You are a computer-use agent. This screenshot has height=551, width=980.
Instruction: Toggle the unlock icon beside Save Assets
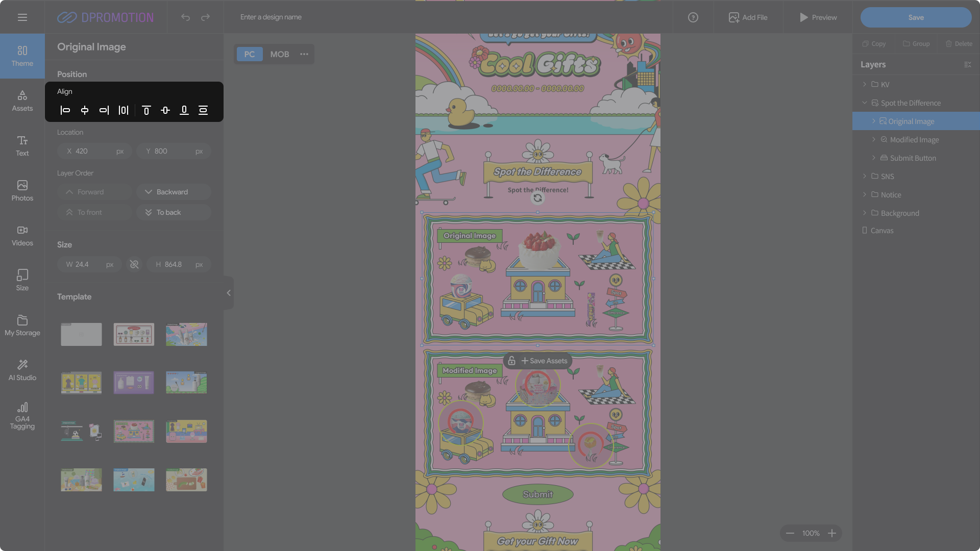(511, 361)
